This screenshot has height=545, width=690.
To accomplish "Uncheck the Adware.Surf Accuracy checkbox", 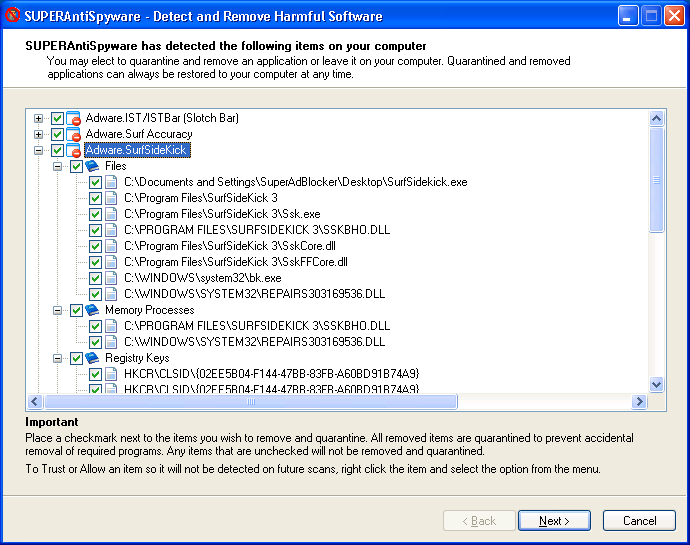I will click(57, 134).
